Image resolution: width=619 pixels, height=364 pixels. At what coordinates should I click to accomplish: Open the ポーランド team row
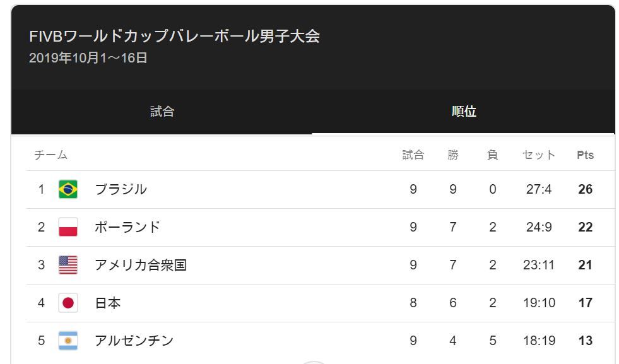[x=321, y=227]
